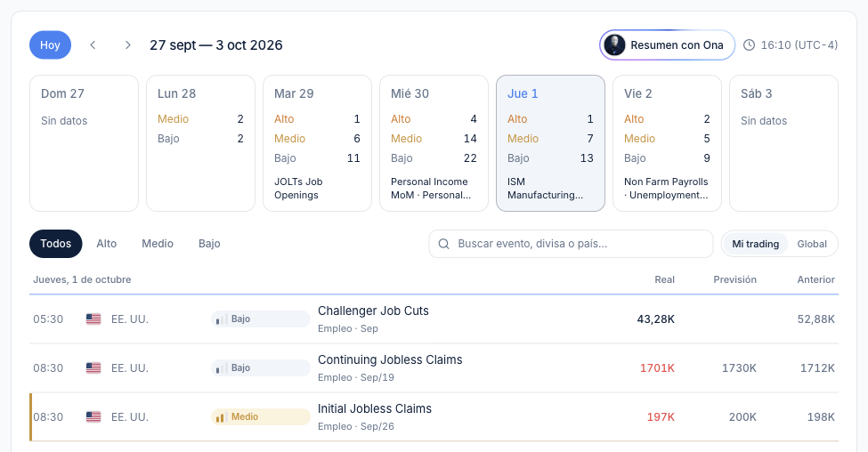This screenshot has width=868, height=452.
Task: Click Medio count in Lun 28 card
Action: [x=240, y=119]
